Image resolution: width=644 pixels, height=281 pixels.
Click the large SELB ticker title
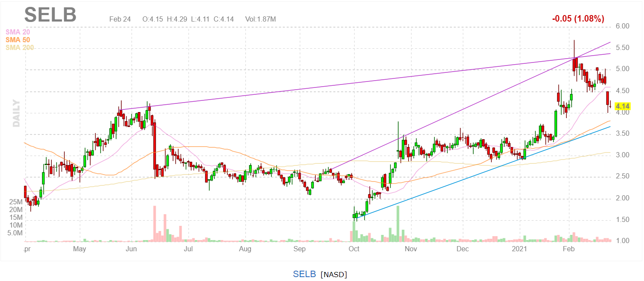pos(50,15)
